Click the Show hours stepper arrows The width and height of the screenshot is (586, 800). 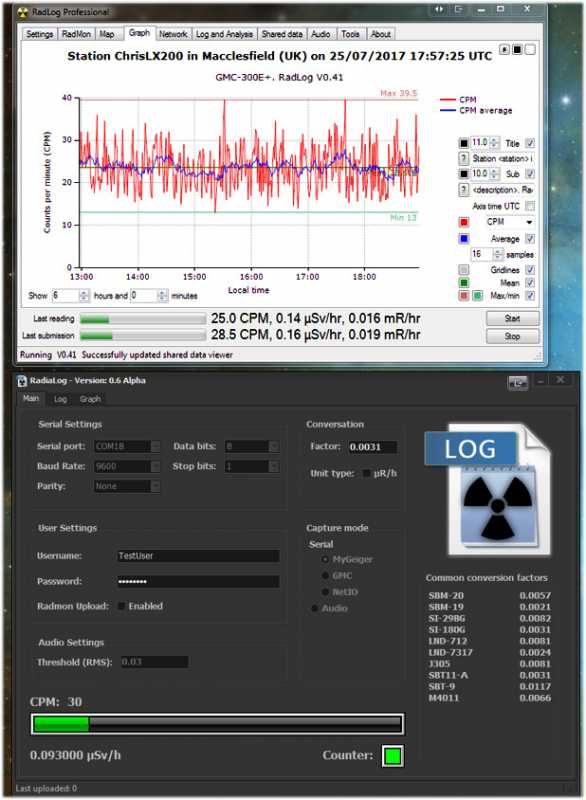pyautogui.click(x=84, y=295)
